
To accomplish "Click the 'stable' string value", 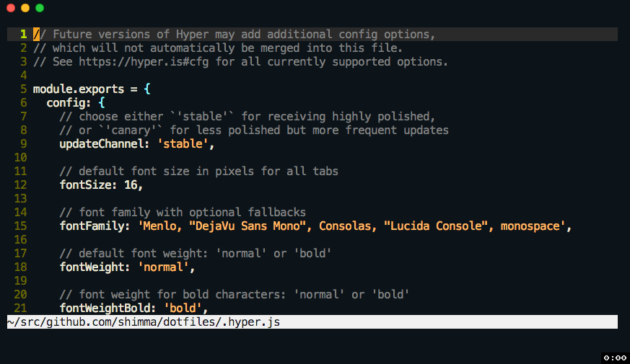I will click(x=183, y=144).
